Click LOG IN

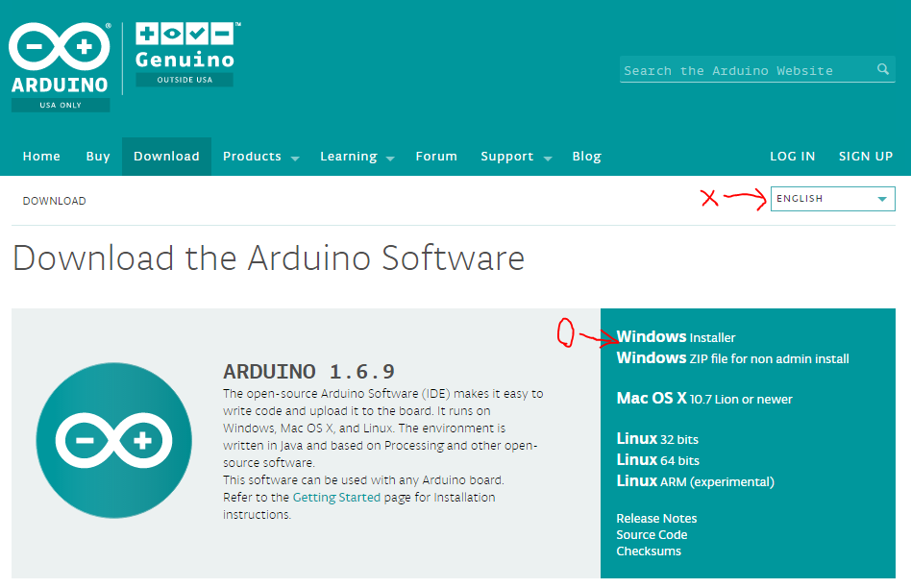[x=793, y=157]
